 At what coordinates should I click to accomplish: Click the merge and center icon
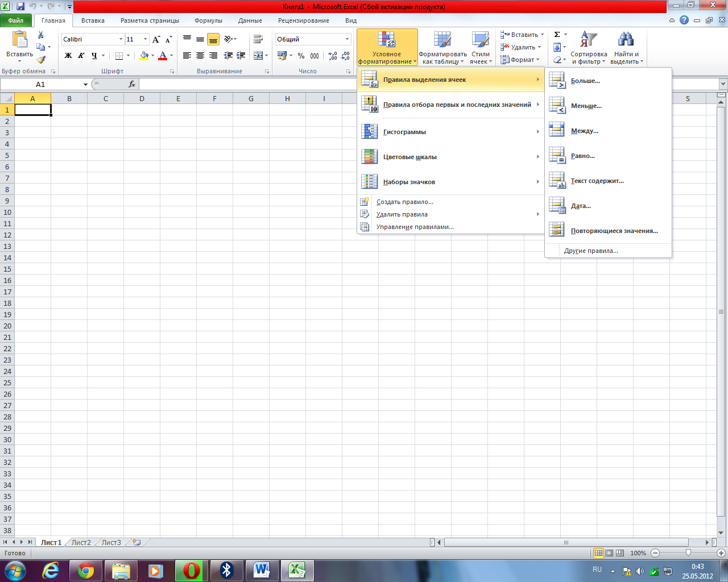pos(258,56)
